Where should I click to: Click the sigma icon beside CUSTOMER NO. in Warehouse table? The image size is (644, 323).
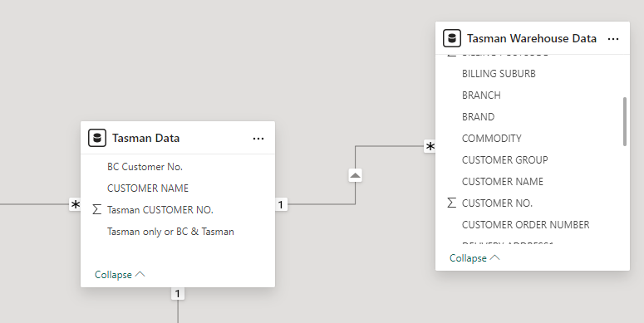tap(452, 203)
